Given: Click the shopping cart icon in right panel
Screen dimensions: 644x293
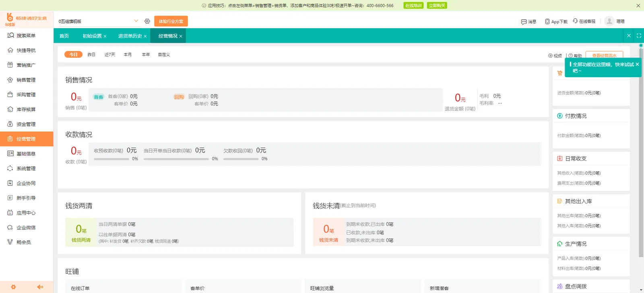Looking at the screenshot, I should pos(560,73).
